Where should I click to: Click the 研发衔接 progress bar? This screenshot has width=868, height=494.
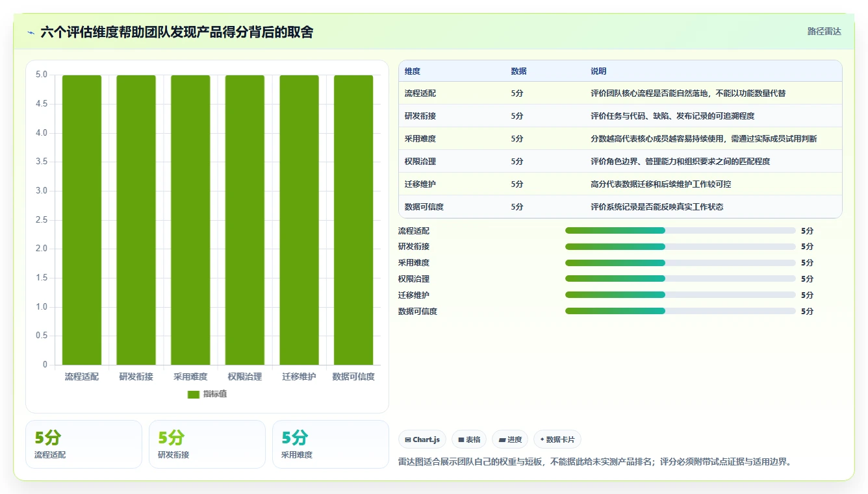(x=680, y=247)
